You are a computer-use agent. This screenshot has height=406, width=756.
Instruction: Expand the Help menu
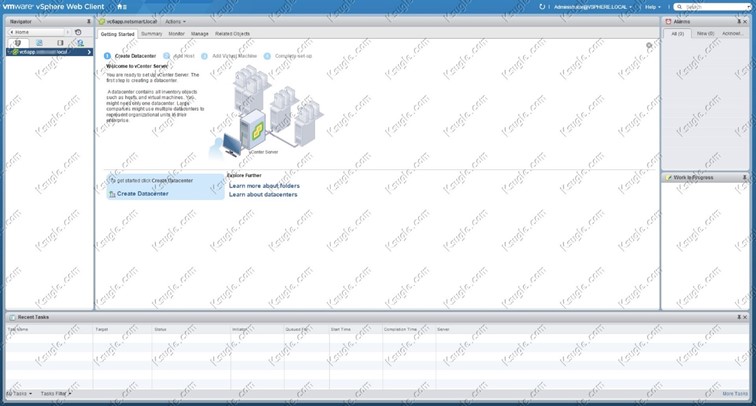652,6
